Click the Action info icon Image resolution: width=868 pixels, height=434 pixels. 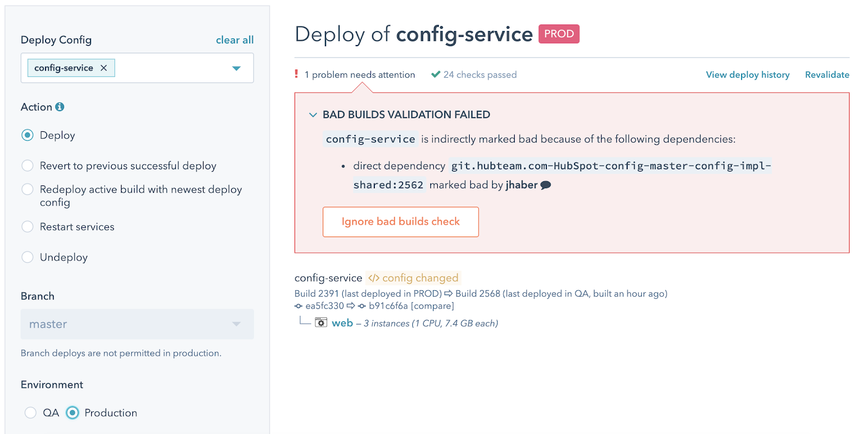60,107
